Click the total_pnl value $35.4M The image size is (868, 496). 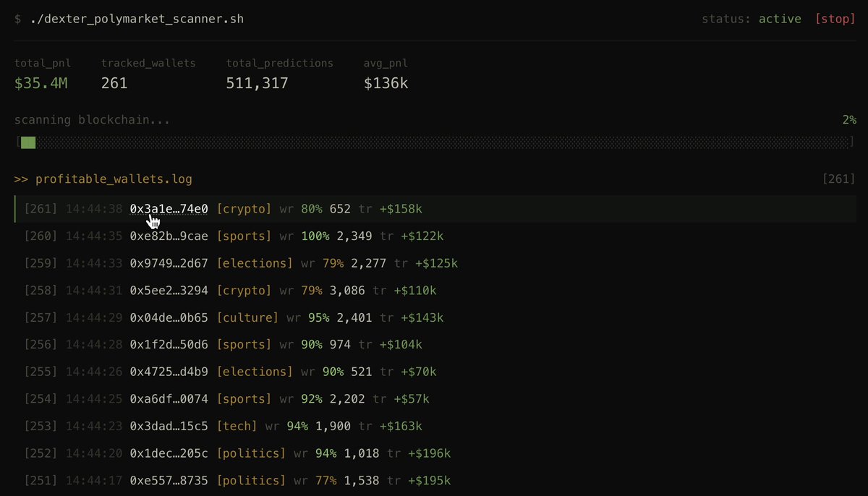coord(41,83)
